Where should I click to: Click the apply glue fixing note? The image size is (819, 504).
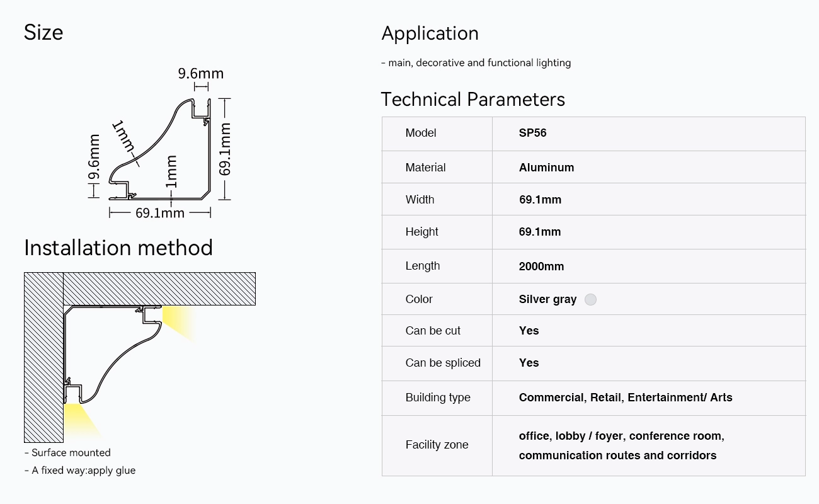[x=80, y=470]
